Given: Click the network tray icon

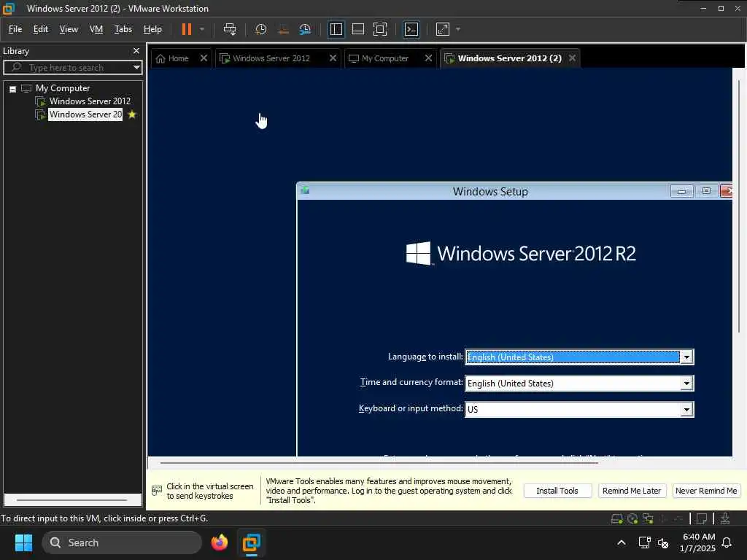Looking at the screenshot, I should (644, 542).
